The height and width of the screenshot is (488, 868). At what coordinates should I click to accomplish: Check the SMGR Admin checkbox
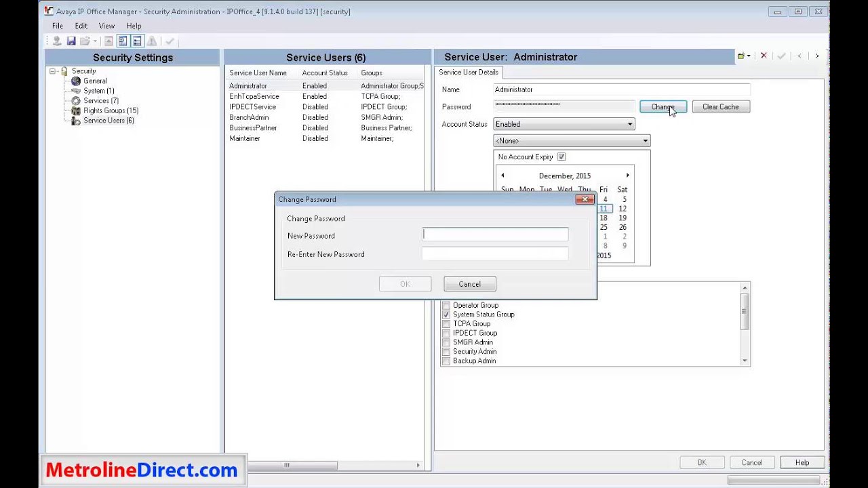pyautogui.click(x=446, y=342)
